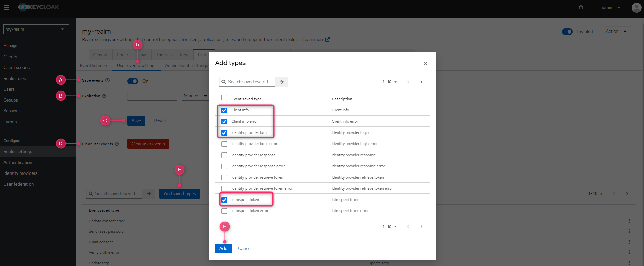The width and height of the screenshot is (644, 266).
Task: Check Identity provider retrieve token checkbox
Action: pyautogui.click(x=224, y=178)
